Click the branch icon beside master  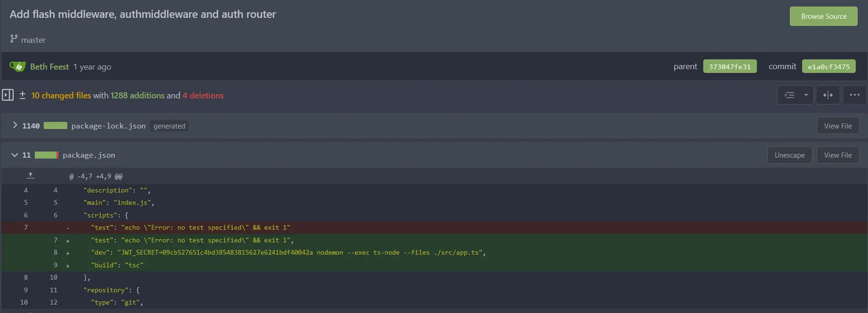(x=14, y=39)
